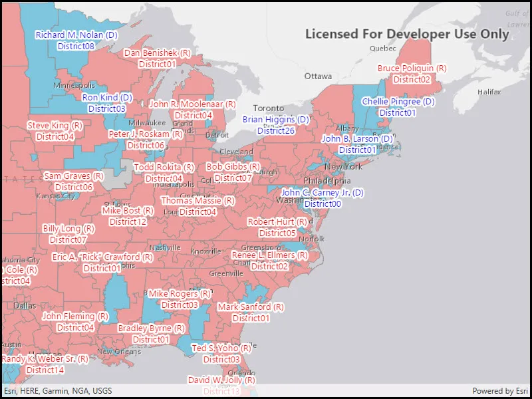Select the Billy Long (R) label
This screenshot has width=532, height=399.
pyautogui.click(x=68, y=234)
